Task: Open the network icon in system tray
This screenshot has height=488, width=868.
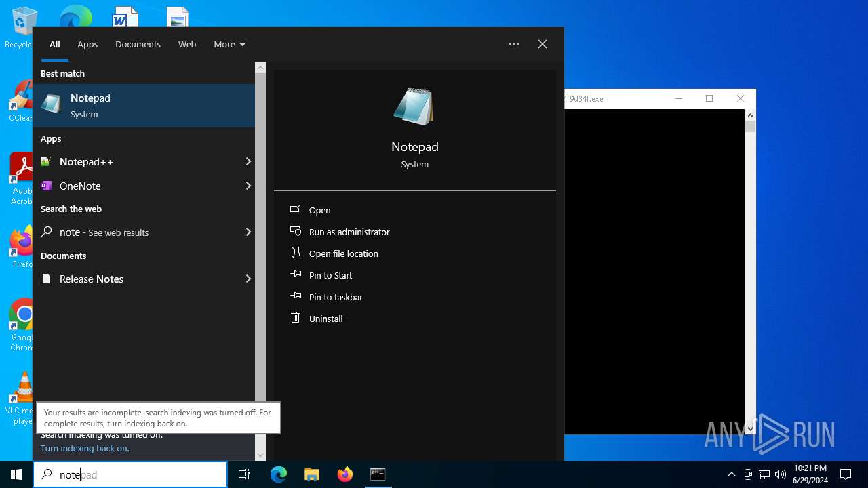Action: (764, 474)
